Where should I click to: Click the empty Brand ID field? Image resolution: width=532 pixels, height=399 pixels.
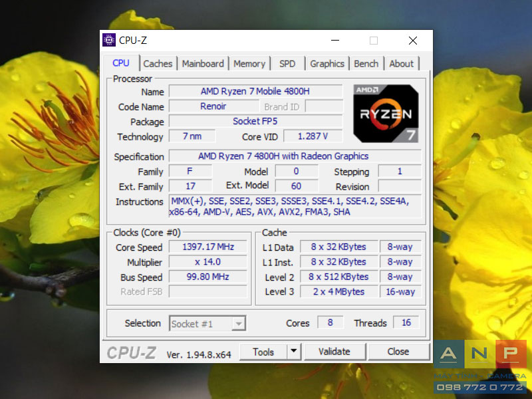(324, 106)
